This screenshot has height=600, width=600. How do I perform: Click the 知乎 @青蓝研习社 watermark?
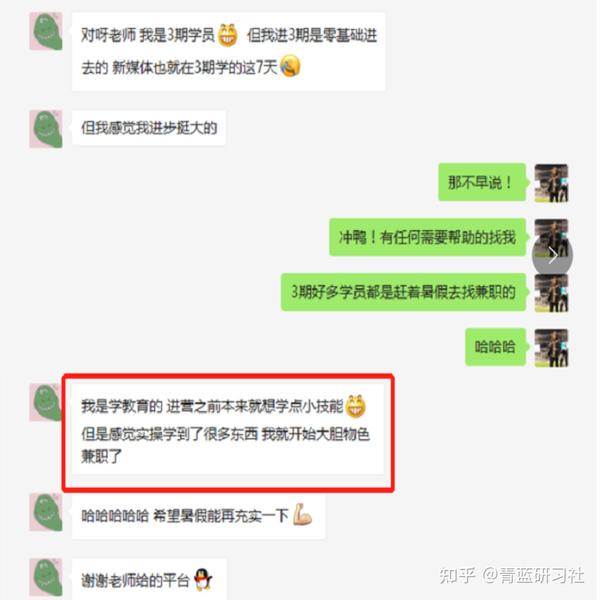pos(512,575)
